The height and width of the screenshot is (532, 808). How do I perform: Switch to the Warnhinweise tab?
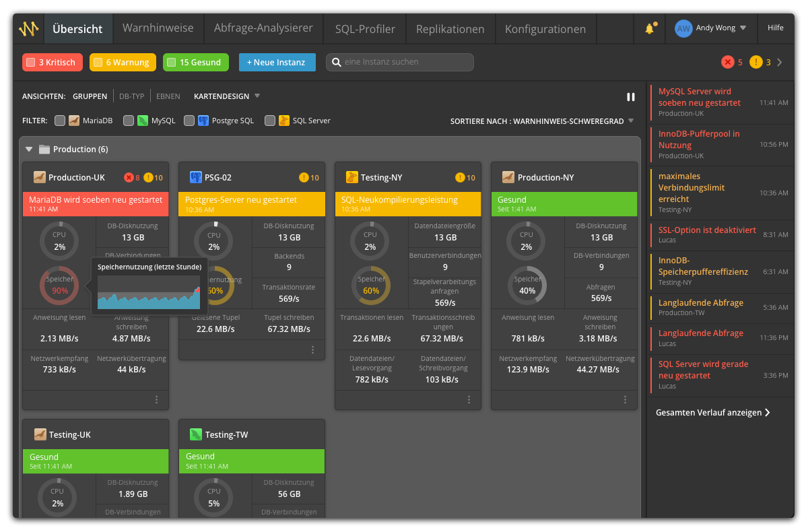(x=158, y=28)
